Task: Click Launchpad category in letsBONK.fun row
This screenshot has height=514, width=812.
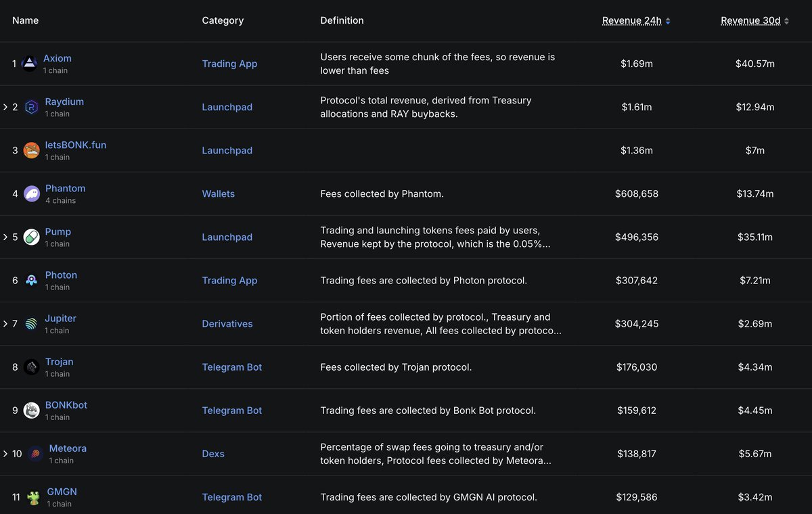Action: (227, 150)
